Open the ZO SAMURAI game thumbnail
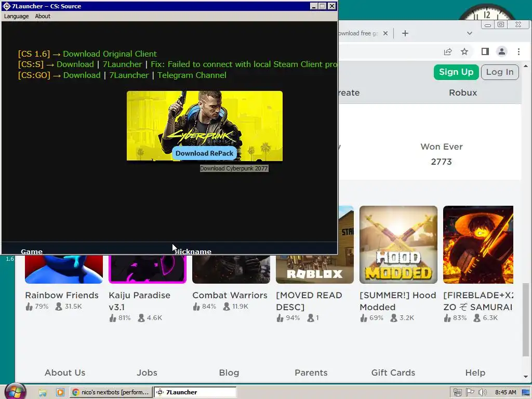Screen dimensions: 532x399 478,245
